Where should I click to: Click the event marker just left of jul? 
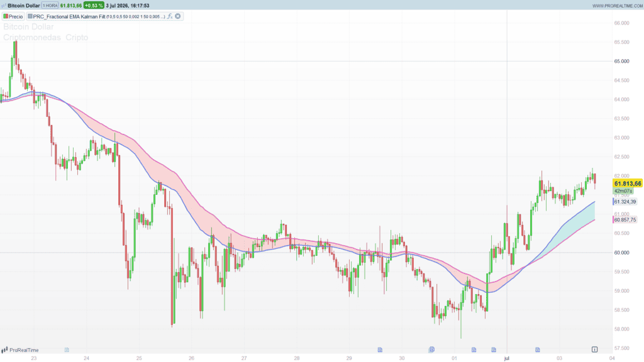click(x=494, y=349)
